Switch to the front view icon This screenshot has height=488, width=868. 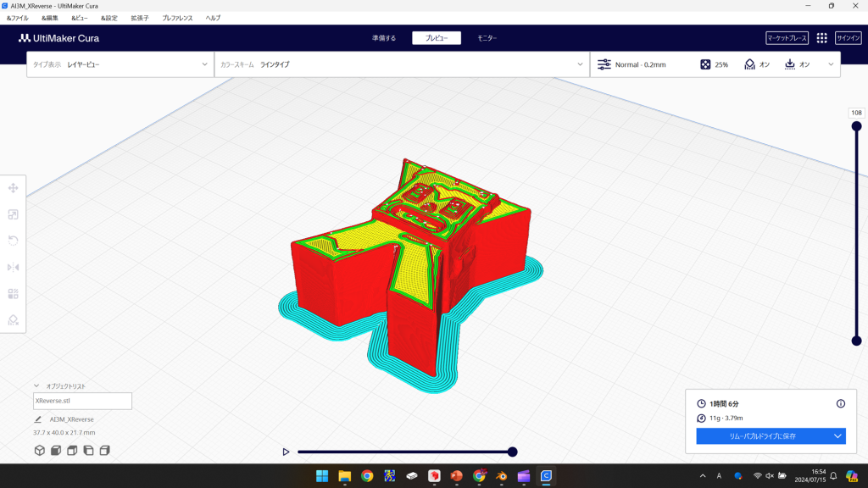(56, 451)
